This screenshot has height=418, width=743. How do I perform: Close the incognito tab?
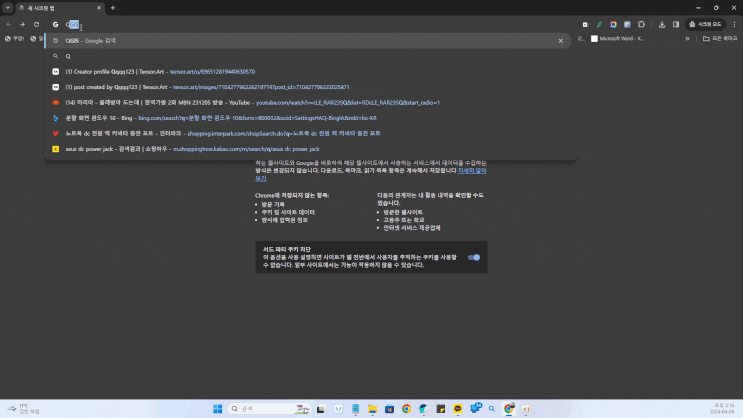click(x=99, y=8)
